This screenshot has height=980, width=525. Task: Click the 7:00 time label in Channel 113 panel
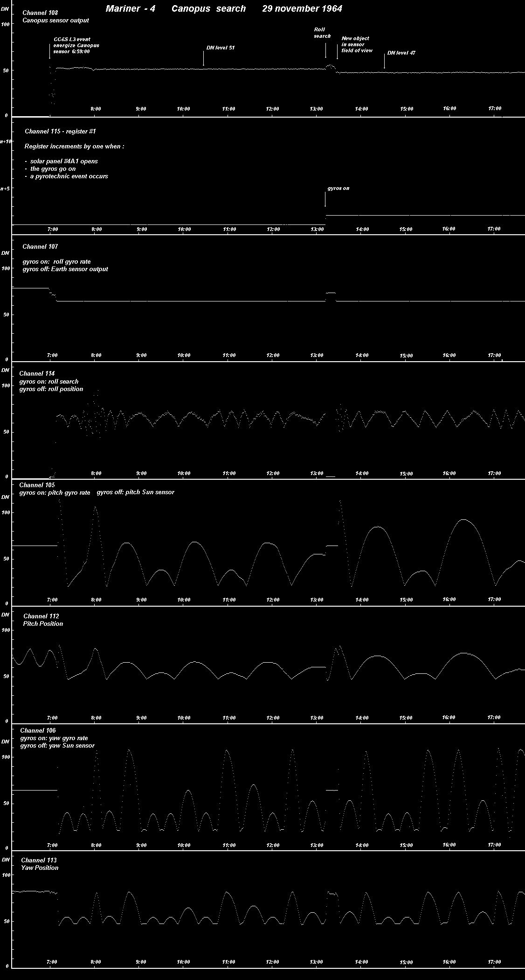coord(52,962)
